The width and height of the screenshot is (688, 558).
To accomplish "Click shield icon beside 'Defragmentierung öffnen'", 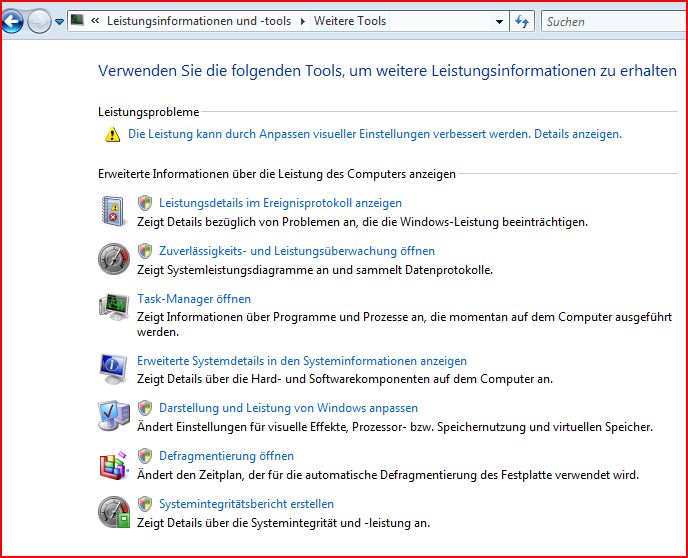I will [145, 456].
